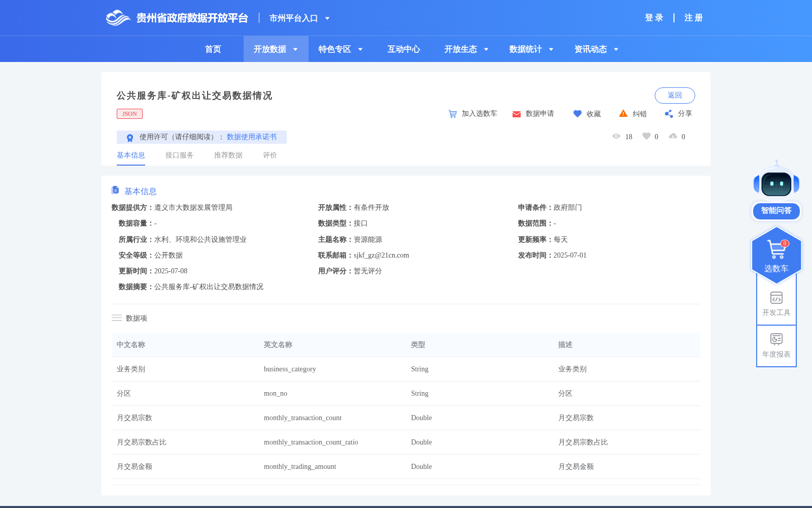The width and height of the screenshot is (812, 508).
Task: Click the email sjkf_gz@21cn.com
Action: click(x=381, y=256)
